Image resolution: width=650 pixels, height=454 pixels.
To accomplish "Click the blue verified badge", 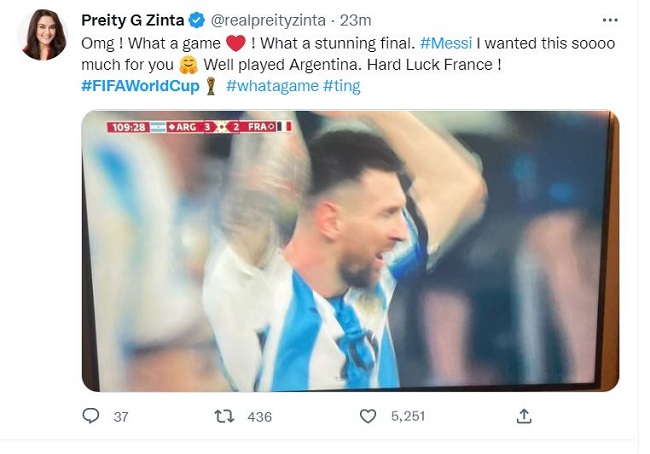I will click(196, 20).
